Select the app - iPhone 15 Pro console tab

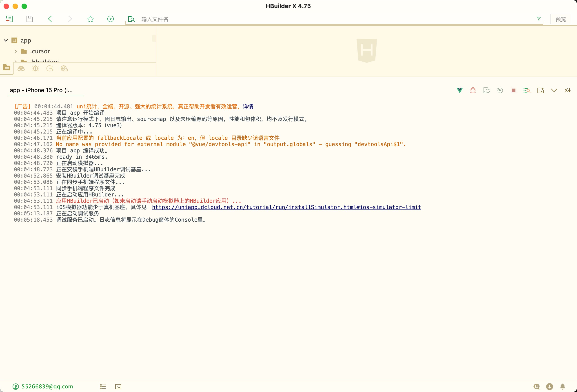coord(46,90)
